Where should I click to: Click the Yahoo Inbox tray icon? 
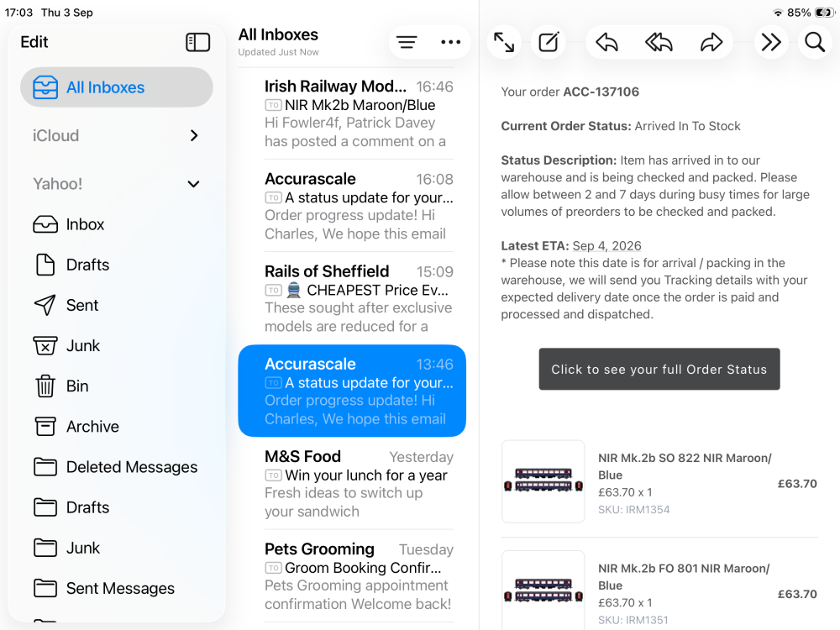pos(45,224)
